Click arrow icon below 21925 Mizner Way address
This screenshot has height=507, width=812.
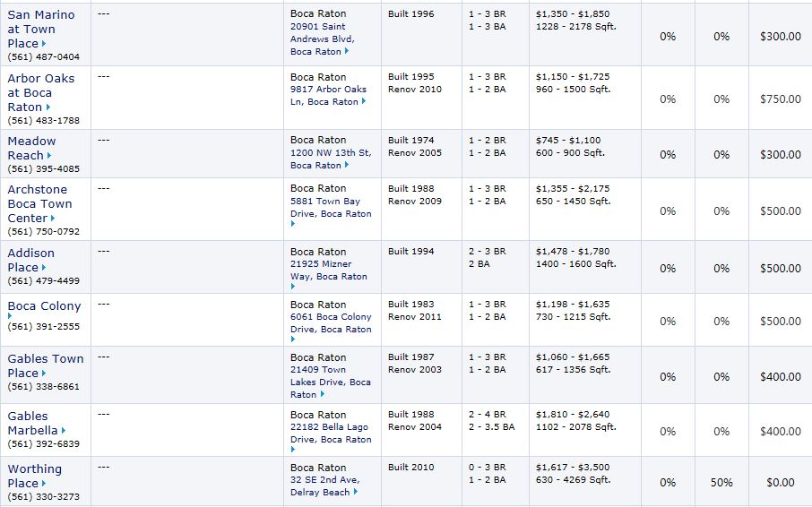[x=293, y=286]
